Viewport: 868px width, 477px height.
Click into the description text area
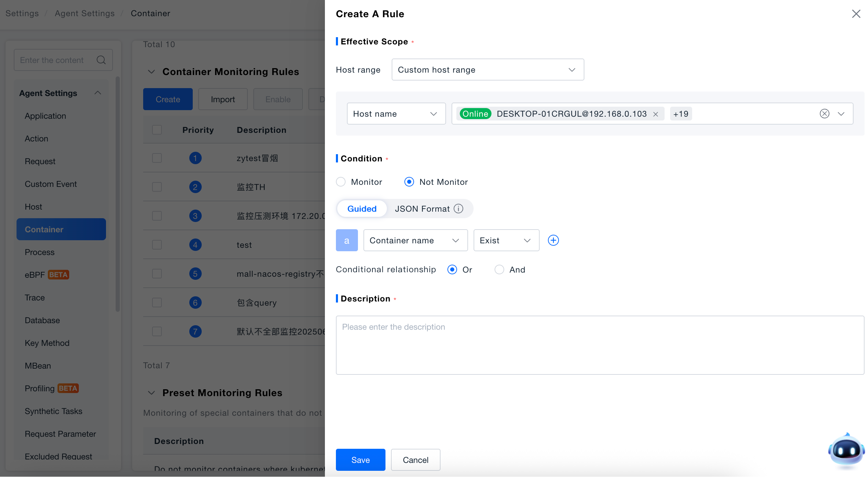tap(600, 345)
